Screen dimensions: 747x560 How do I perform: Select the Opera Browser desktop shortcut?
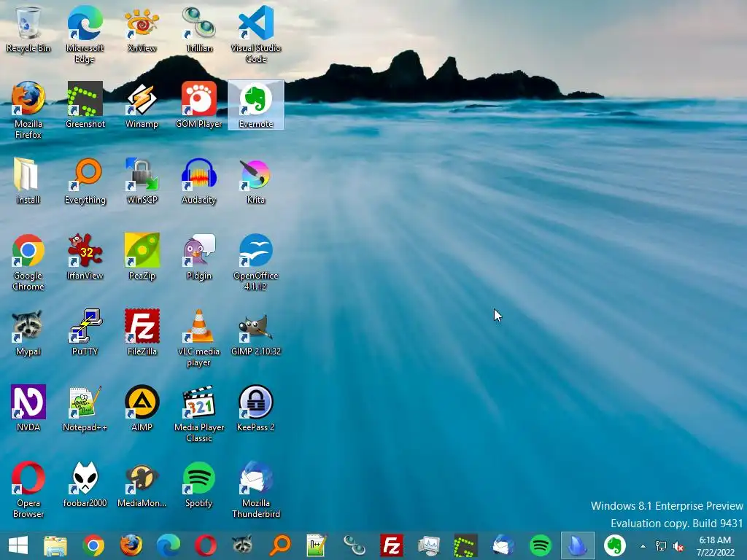pos(28,489)
